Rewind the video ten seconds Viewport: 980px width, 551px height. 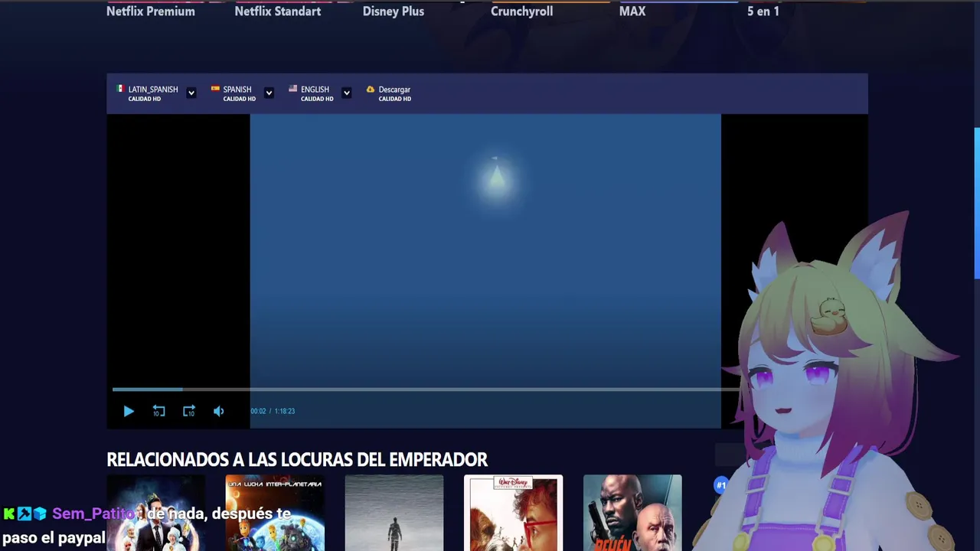[158, 412]
